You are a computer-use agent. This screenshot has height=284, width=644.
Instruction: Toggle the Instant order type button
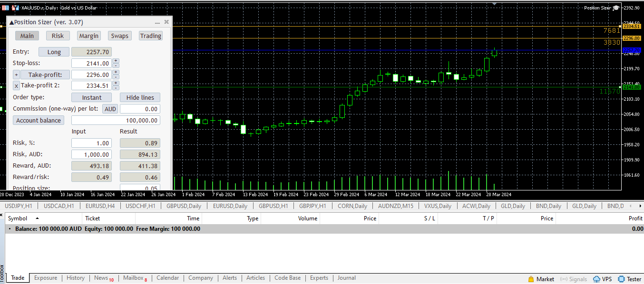[x=91, y=97]
